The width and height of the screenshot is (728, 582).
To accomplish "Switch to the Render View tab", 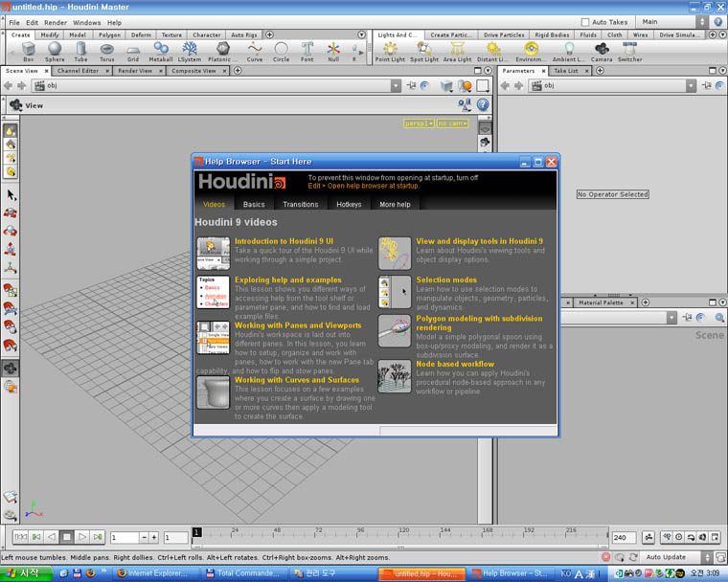I will coord(135,71).
